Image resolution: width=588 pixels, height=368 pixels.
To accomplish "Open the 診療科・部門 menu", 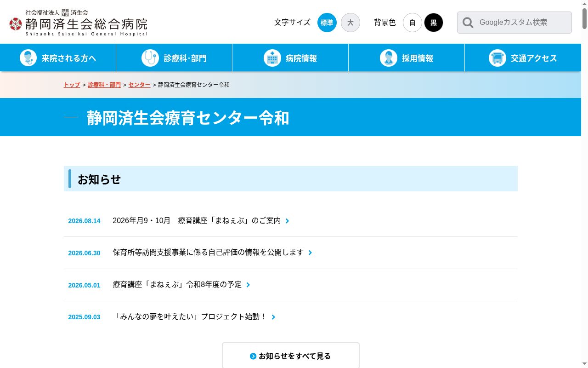I will (174, 58).
